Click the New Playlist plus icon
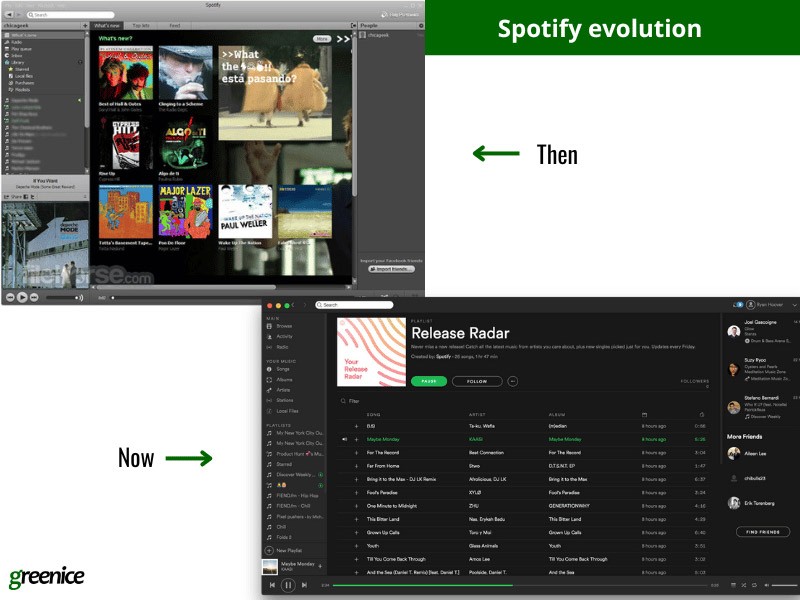 269,551
